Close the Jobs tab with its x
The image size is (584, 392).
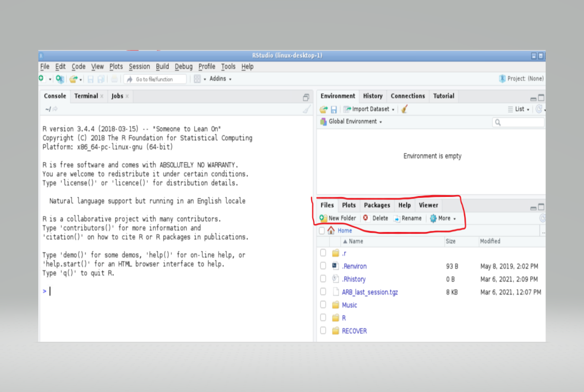point(127,96)
